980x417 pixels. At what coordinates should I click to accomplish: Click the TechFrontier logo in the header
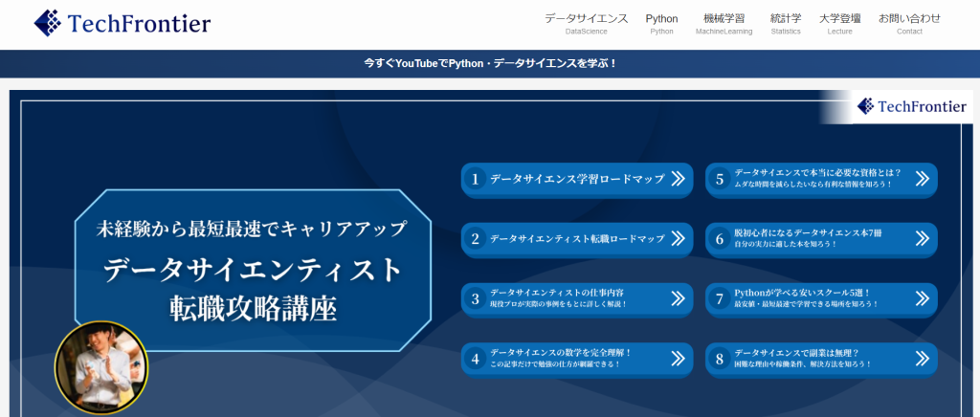click(122, 24)
